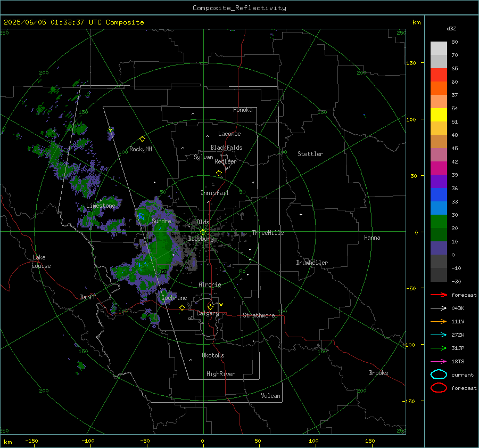The width and height of the screenshot is (479, 448).
Task: Click the Didsbury town label
Action: [x=201, y=239]
